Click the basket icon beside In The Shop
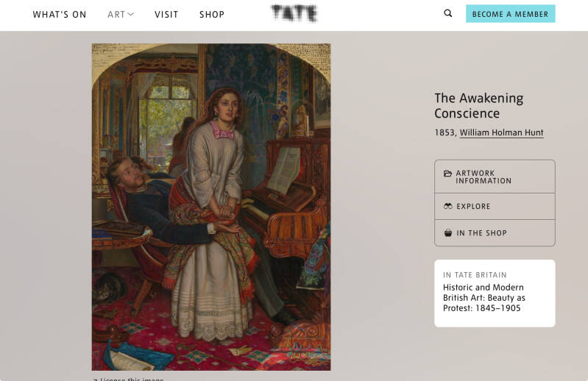The width and height of the screenshot is (588, 381). [447, 233]
